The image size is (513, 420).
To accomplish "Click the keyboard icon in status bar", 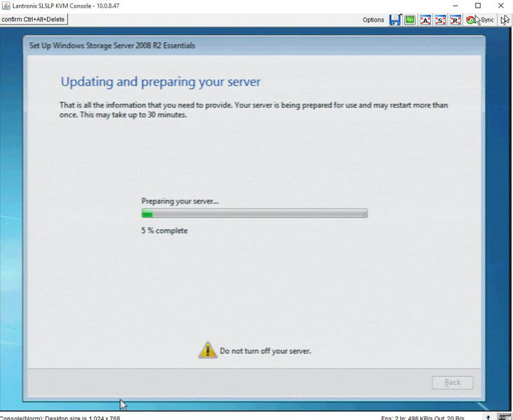I will point(505,416).
